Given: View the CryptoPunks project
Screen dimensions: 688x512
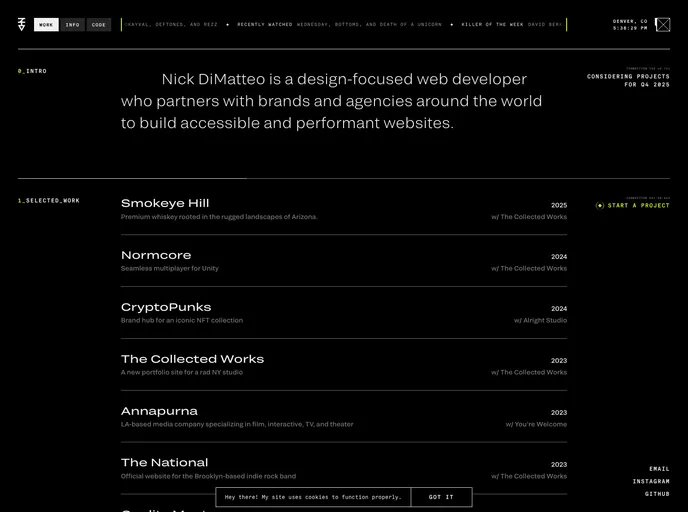Looking at the screenshot, I should click(166, 307).
